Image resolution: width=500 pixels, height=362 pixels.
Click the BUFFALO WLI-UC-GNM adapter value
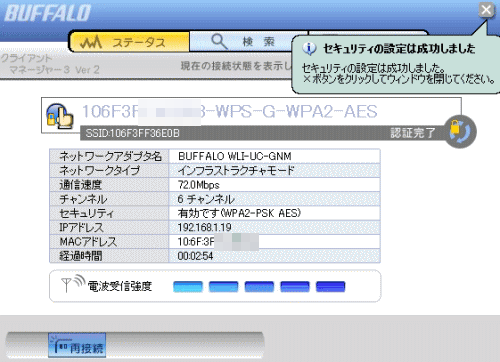point(235,156)
